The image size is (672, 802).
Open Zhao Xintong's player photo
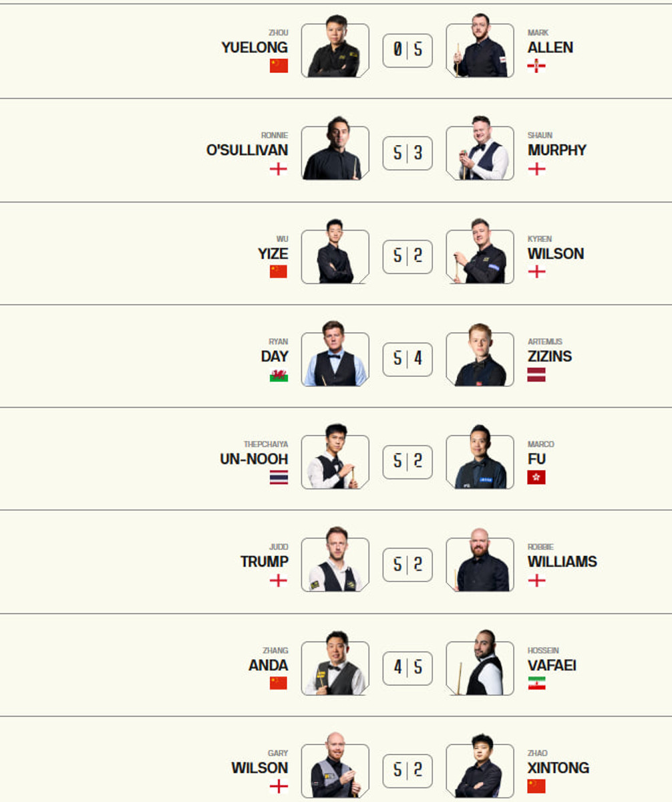[x=480, y=770]
